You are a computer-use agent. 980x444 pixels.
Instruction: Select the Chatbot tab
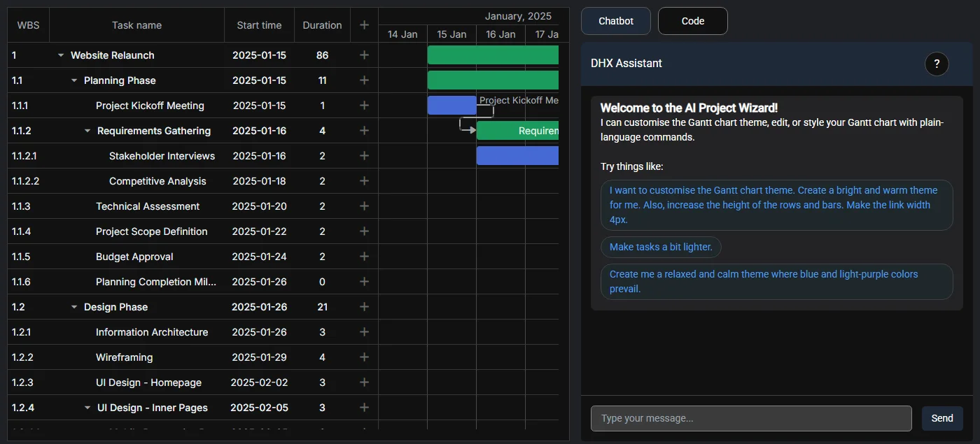[616, 21]
